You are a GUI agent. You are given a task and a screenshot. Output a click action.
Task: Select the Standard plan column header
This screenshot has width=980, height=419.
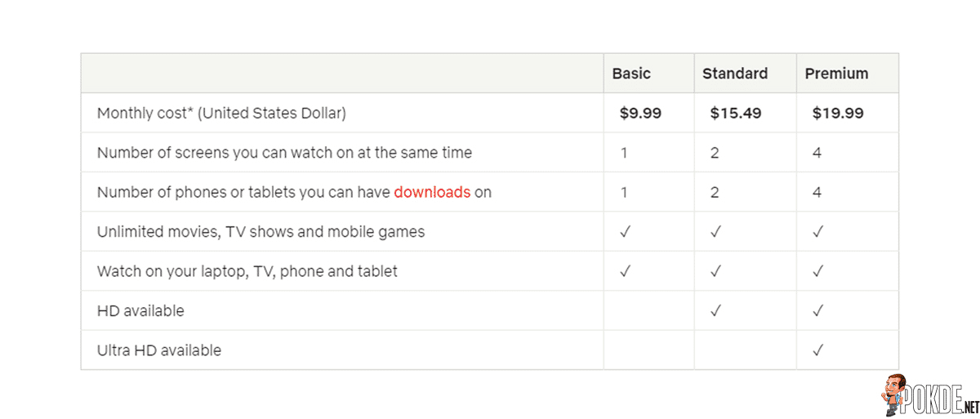(735, 74)
